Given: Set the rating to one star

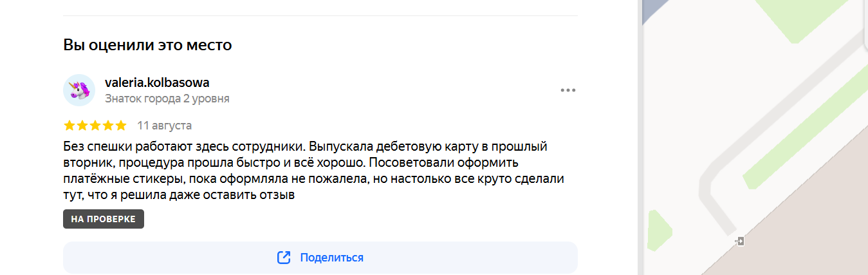Looking at the screenshot, I should [69, 125].
